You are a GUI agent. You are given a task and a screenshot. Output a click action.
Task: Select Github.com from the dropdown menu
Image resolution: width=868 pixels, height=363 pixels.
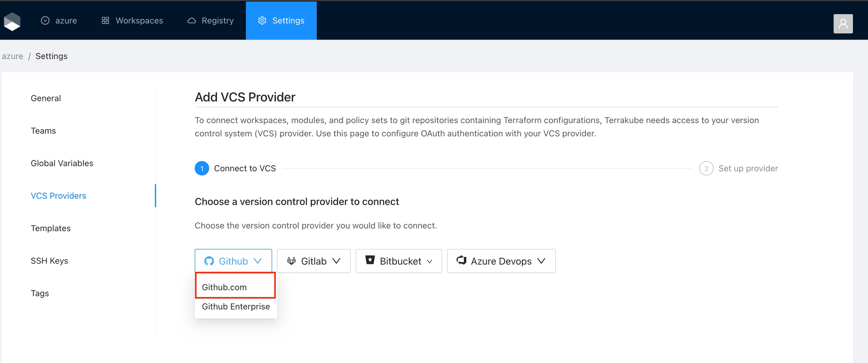(225, 287)
